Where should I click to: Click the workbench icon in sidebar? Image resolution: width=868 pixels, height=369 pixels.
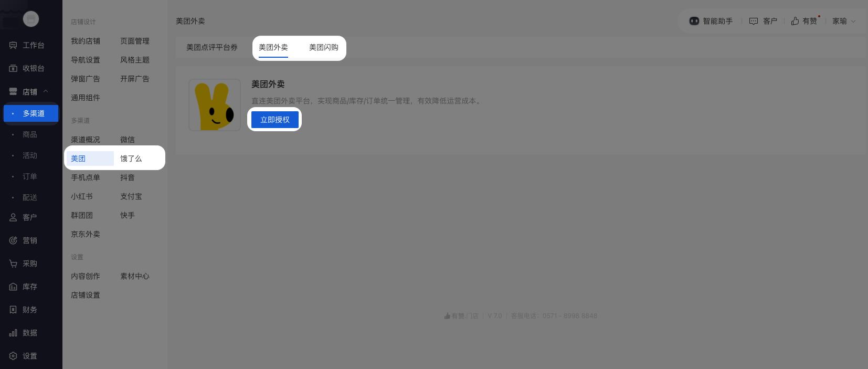click(13, 45)
